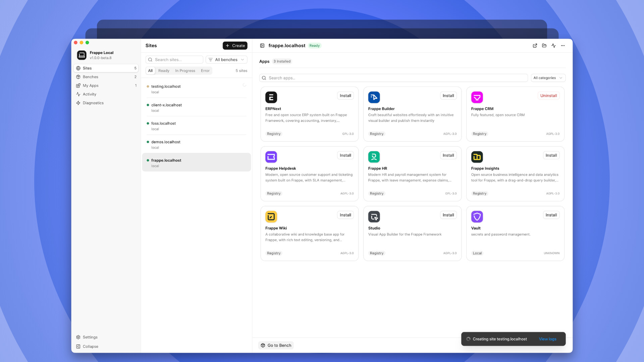Open Diagnostics in the sidebar
Screen dimensions: 644x362
[106, 103]
